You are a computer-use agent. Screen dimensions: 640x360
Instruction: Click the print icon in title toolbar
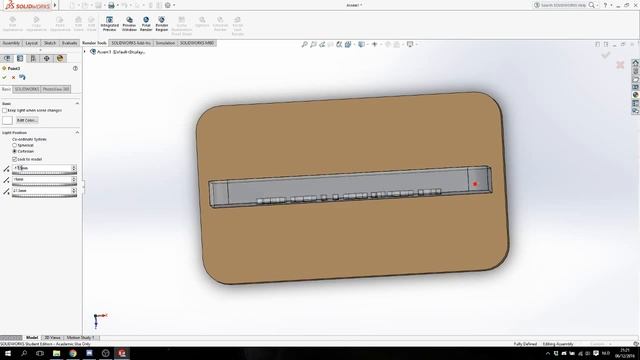111,5
